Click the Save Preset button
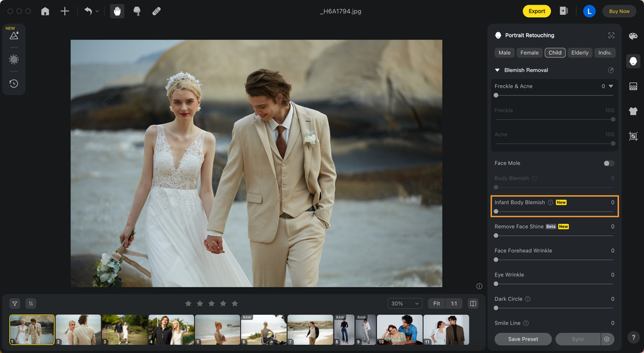The width and height of the screenshot is (644, 353). coord(523,339)
